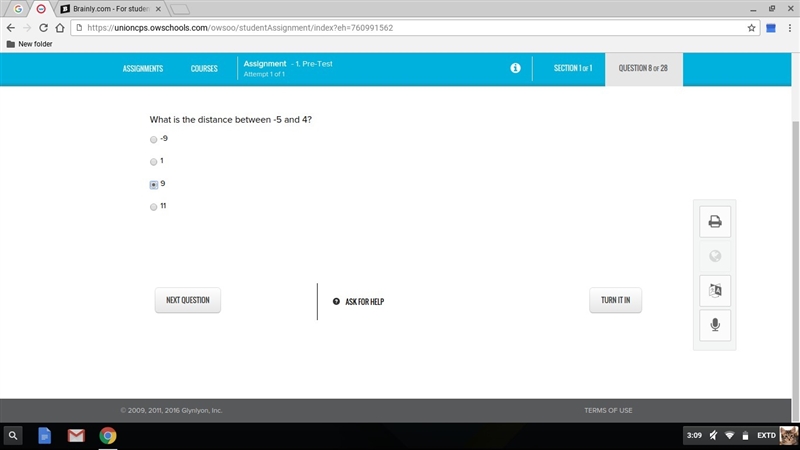Select the 9 answer option
This screenshot has width=800, height=450.
pos(154,184)
